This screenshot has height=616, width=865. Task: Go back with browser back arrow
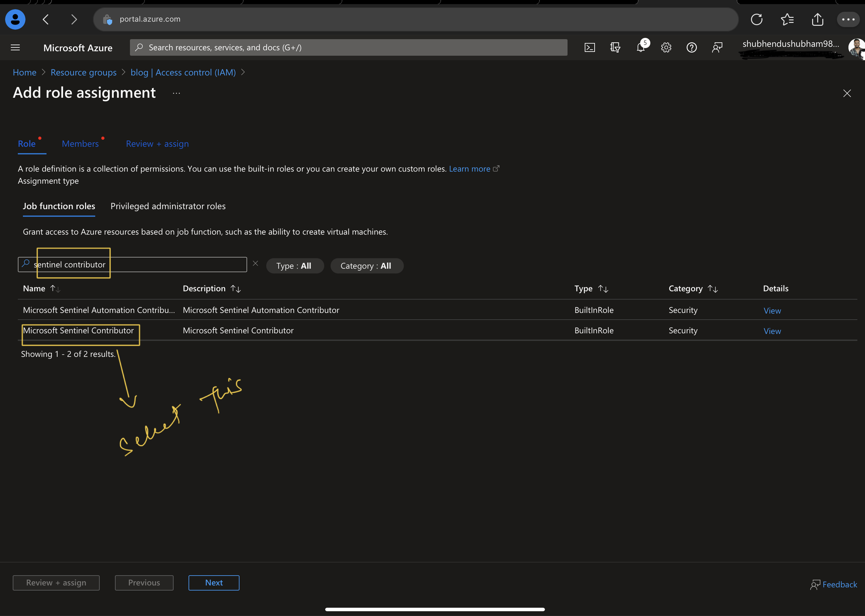(x=46, y=19)
